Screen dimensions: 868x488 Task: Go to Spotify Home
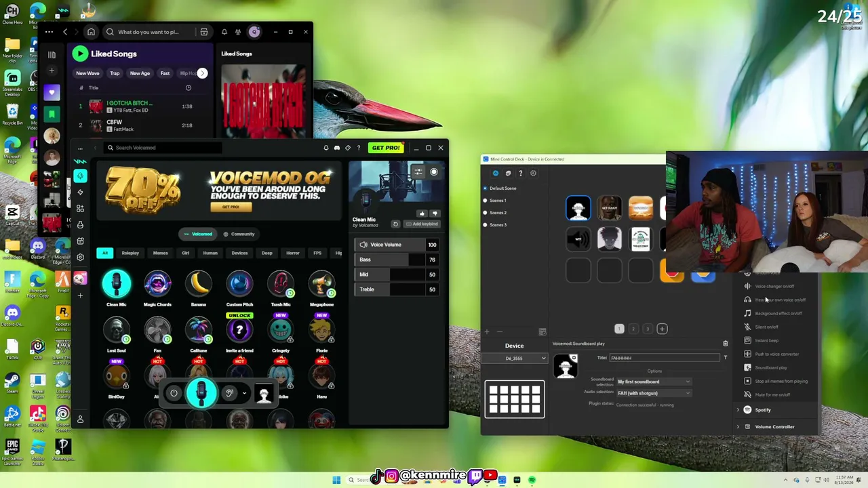pyautogui.click(x=91, y=32)
